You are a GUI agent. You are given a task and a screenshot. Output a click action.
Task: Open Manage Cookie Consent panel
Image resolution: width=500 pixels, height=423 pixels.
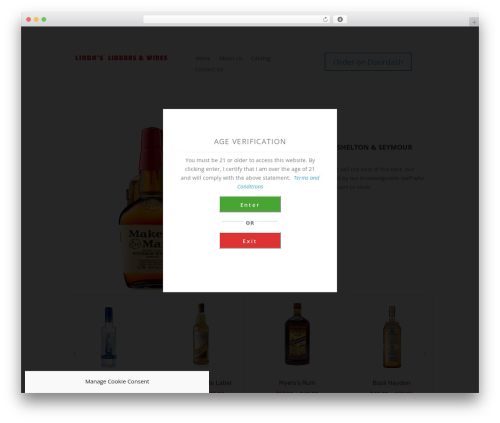click(117, 382)
